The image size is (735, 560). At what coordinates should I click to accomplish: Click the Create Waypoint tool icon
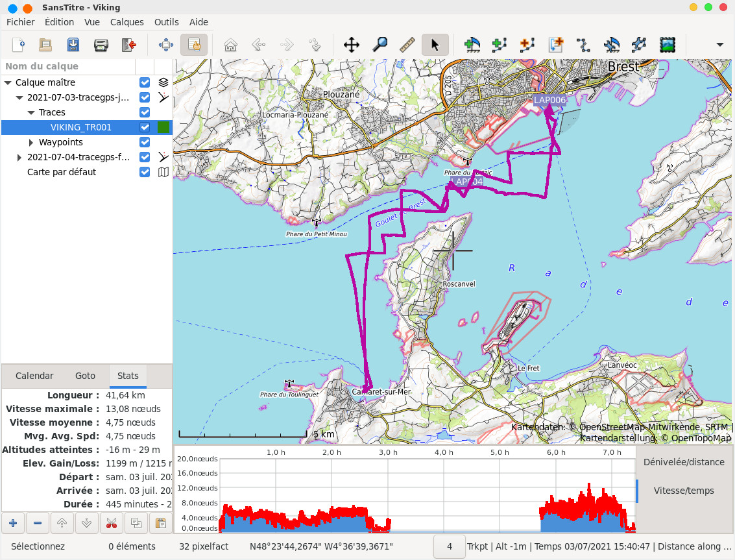pyautogui.click(x=472, y=45)
